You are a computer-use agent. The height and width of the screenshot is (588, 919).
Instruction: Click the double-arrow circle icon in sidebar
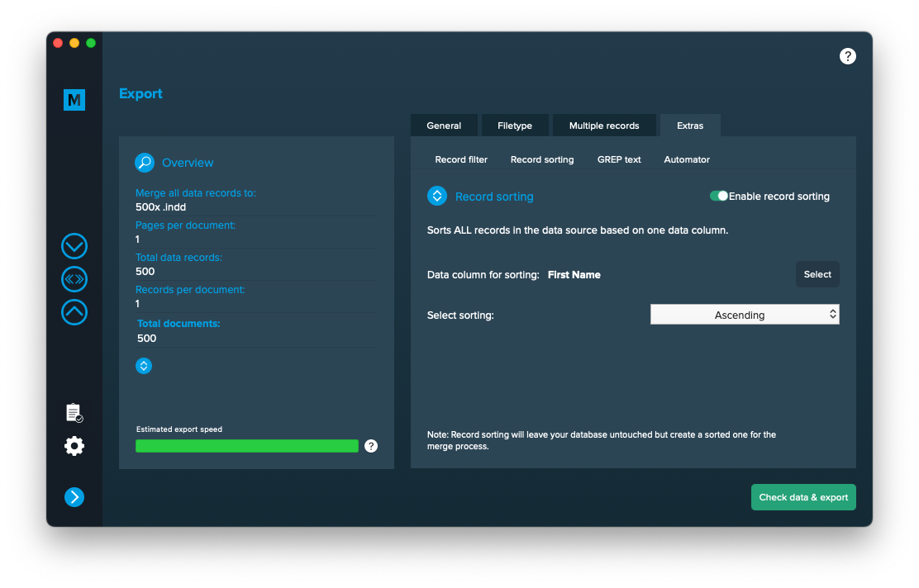click(74, 279)
